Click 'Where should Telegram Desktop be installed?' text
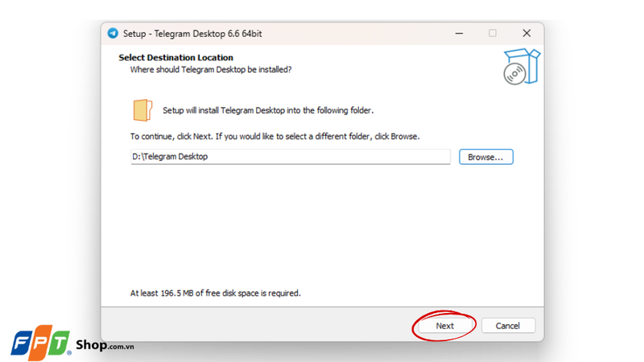 click(211, 69)
